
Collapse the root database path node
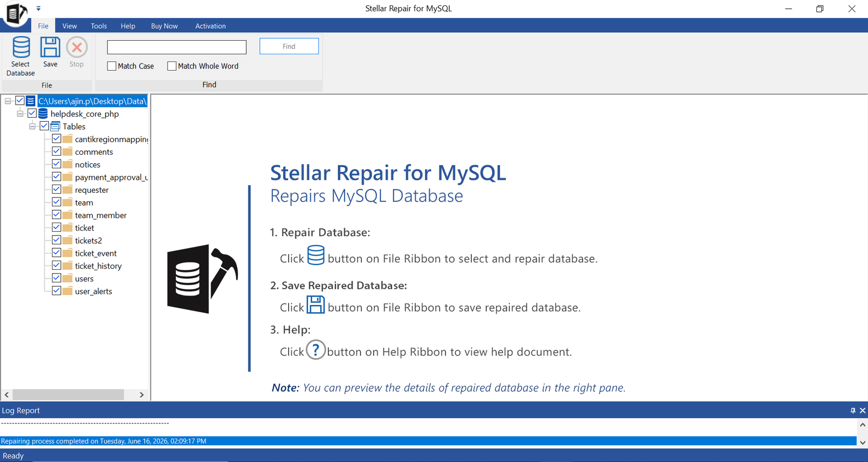8,101
